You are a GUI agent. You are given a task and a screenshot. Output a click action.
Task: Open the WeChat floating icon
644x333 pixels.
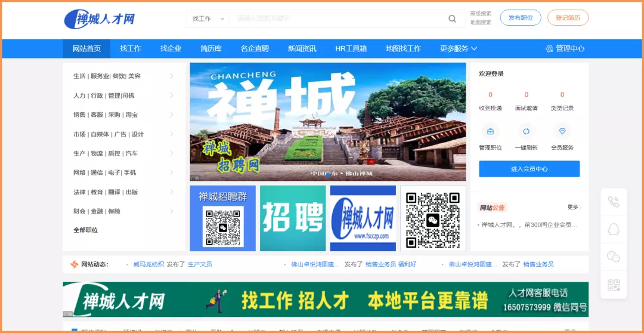click(x=614, y=257)
